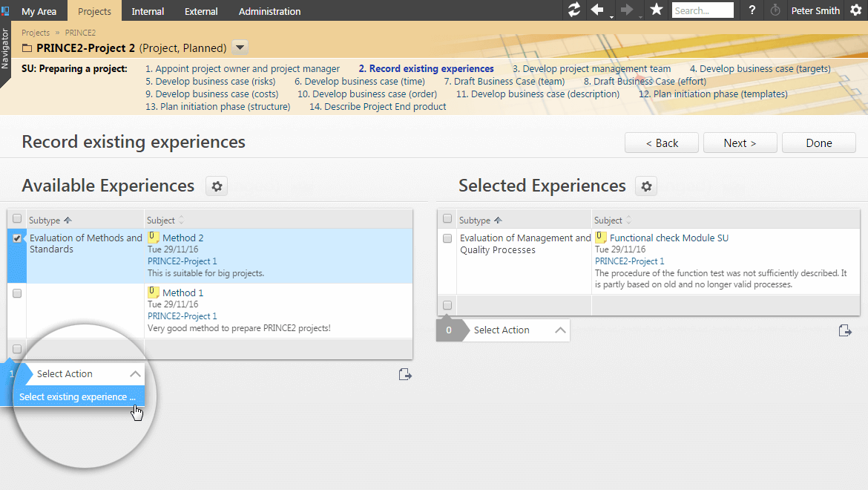Click the note icon beside Method 1
Image resolution: width=868 pixels, height=490 pixels.
point(154,293)
